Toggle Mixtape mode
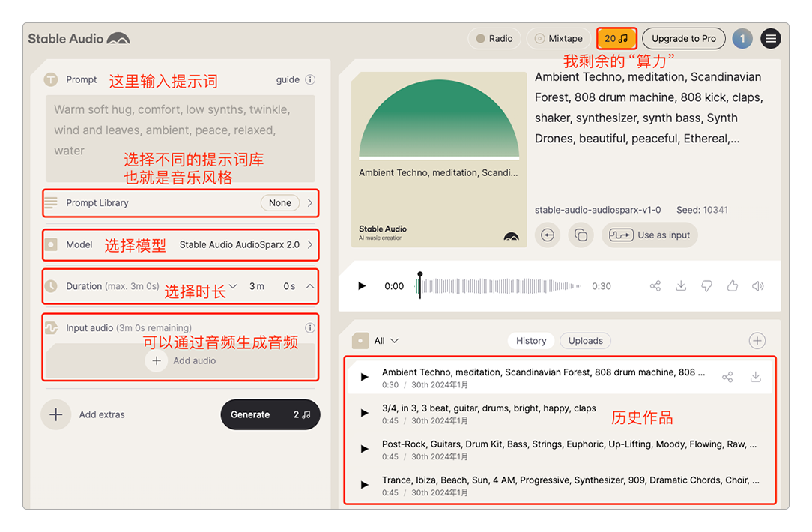This screenshot has width=812, height=532. click(558, 39)
